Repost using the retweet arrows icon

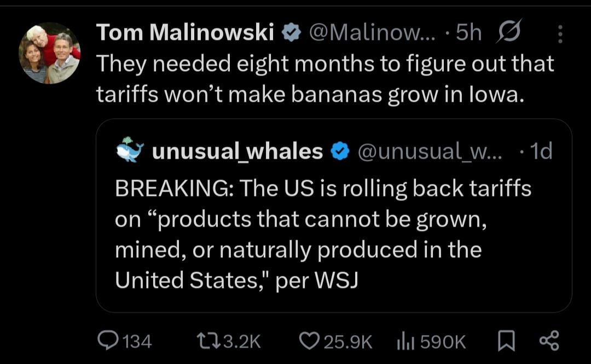click(208, 342)
